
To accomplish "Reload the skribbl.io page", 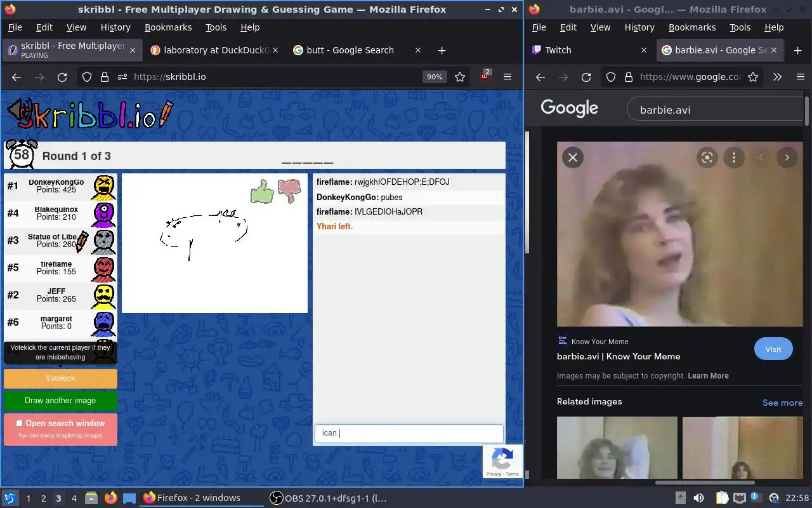I will pos(62,77).
